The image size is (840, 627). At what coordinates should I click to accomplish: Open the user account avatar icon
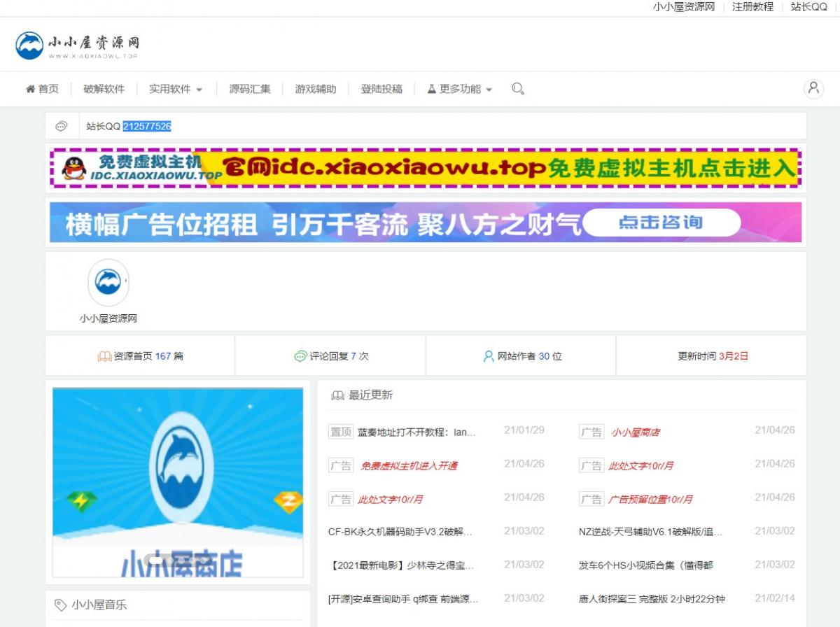(x=813, y=88)
